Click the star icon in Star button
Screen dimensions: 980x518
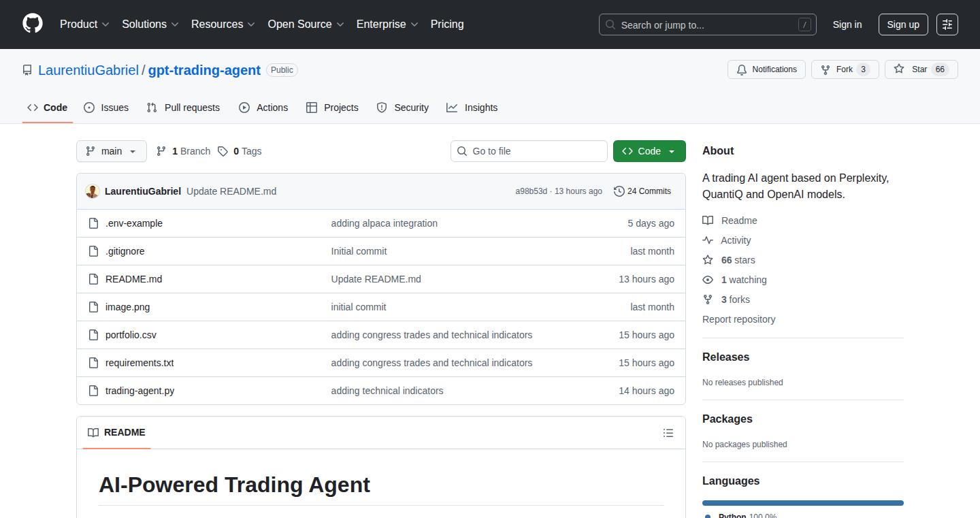899,69
